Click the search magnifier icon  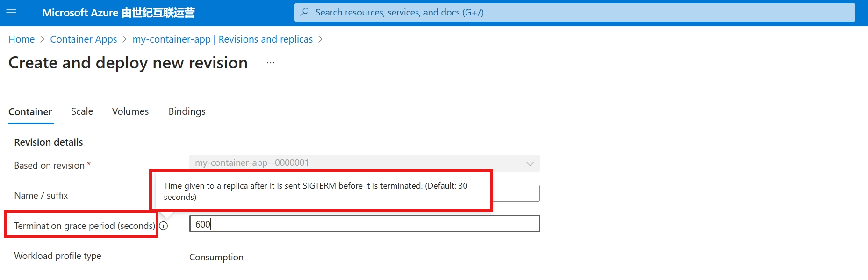[x=305, y=13]
